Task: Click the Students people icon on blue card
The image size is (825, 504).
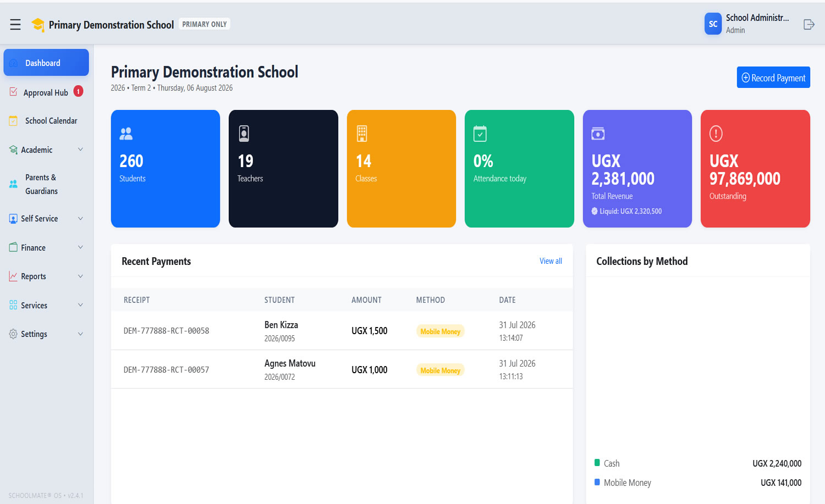Action: point(126,134)
